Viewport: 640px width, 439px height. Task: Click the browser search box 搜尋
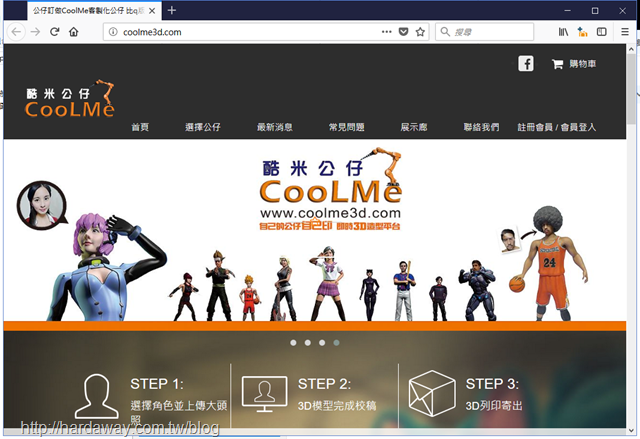click(x=485, y=32)
